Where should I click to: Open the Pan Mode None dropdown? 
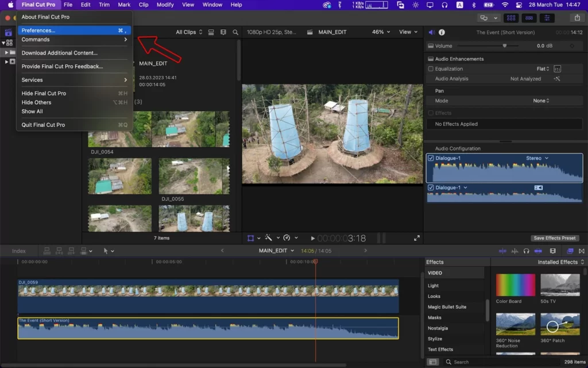pyautogui.click(x=541, y=101)
